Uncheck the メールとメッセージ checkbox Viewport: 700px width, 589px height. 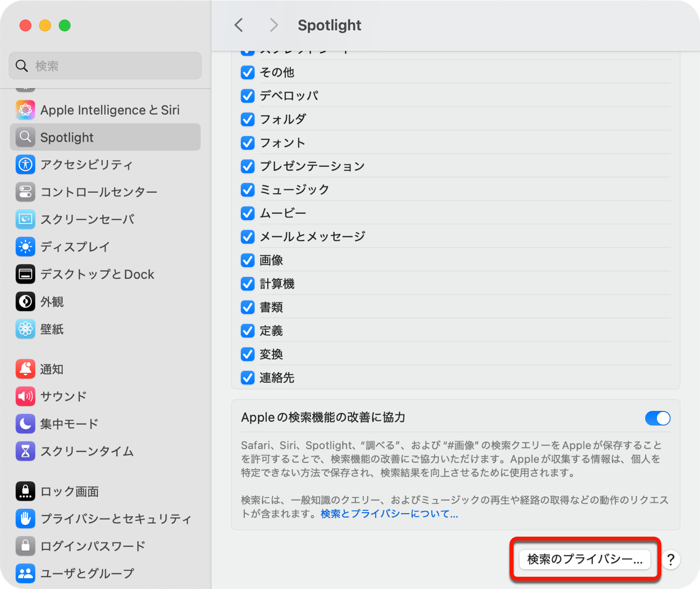coord(248,237)
